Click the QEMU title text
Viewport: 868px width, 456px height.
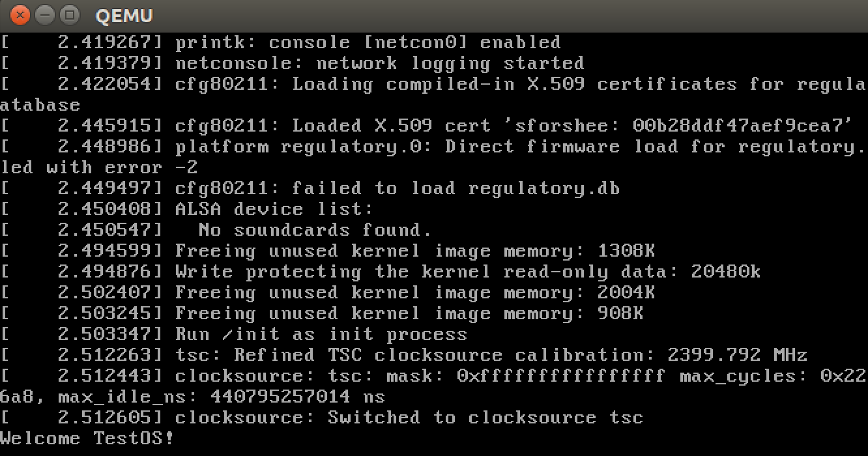(x=124, y=14)
